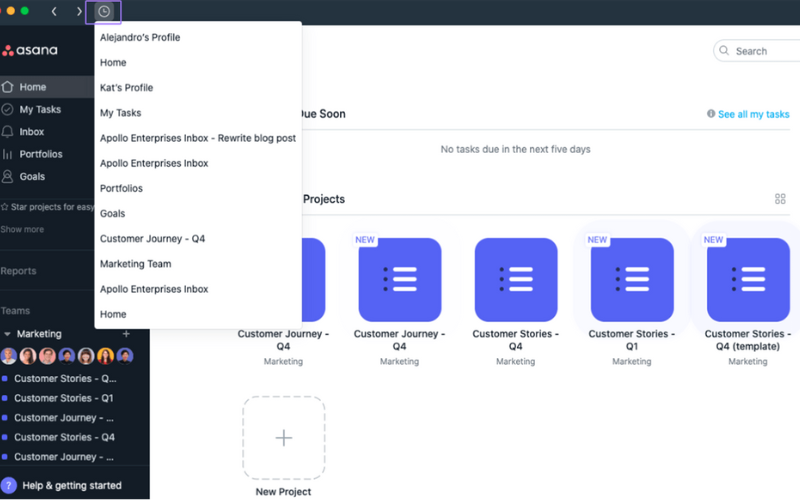Click the Asana logo
The height and width of the screenshot is (500, 800).
click(x=30, y=50)
